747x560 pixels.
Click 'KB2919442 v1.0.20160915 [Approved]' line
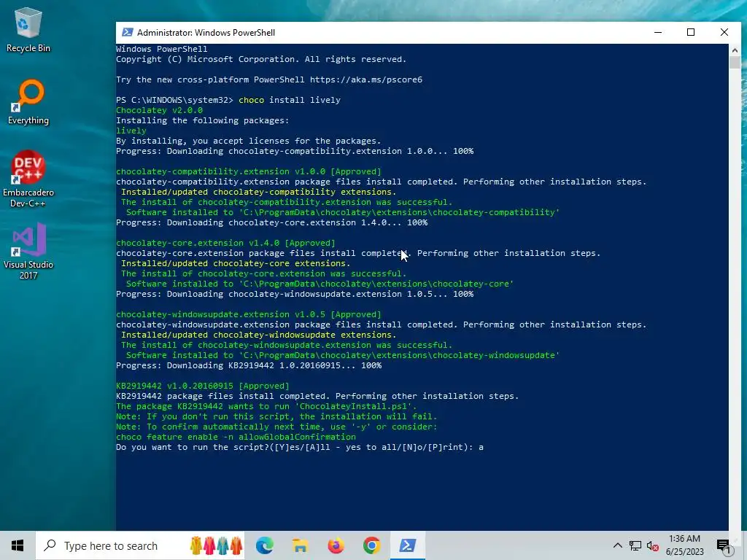(x=203, y=386)
